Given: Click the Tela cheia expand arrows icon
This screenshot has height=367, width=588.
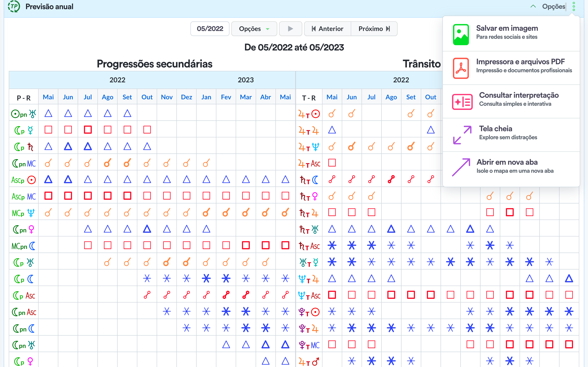Looking at the screenshot, I should 462,135.
